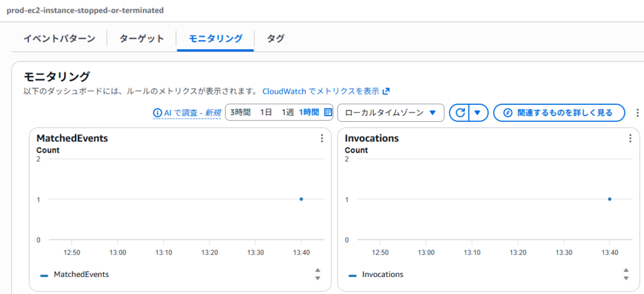Viewport: 644px width, 294px height.
Task: Open CloudWatch でメトリクスを表示 link
Action: [320, 91]
